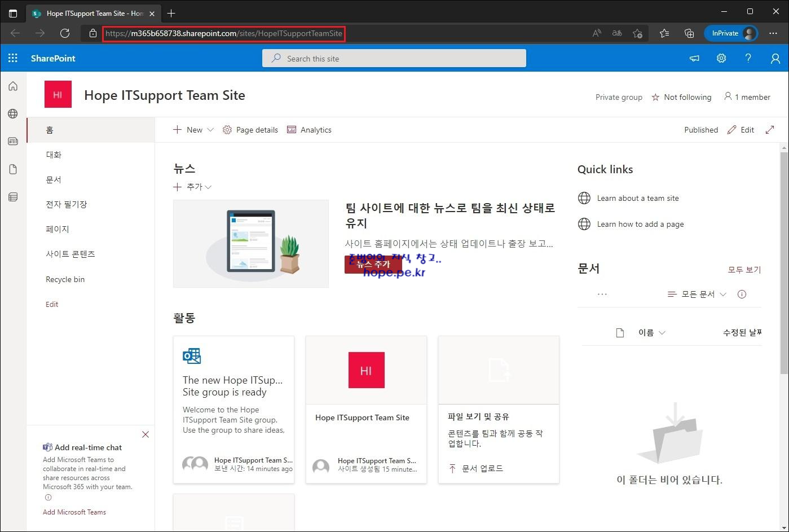
Task: Click the 뉴스 추가 button
Action: 373,264
